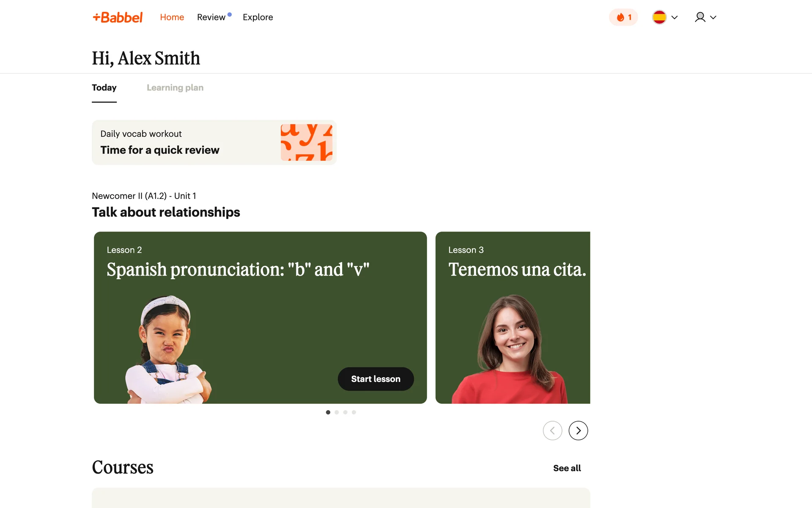This screenshot has height=508, width=812.
Task: Select the first carousel dot
Action: tap(328, 412)
